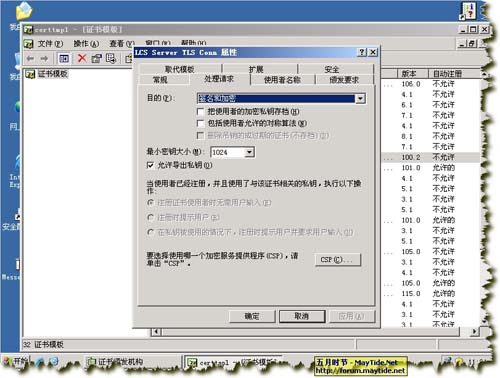Click the red X delete toolbar icon

click(x=82, y=58)
